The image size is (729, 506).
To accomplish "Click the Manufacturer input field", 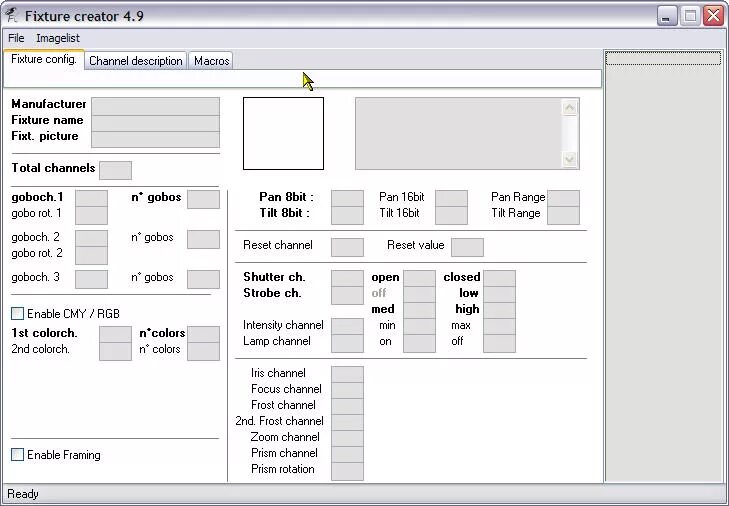I will click(155, 106).
